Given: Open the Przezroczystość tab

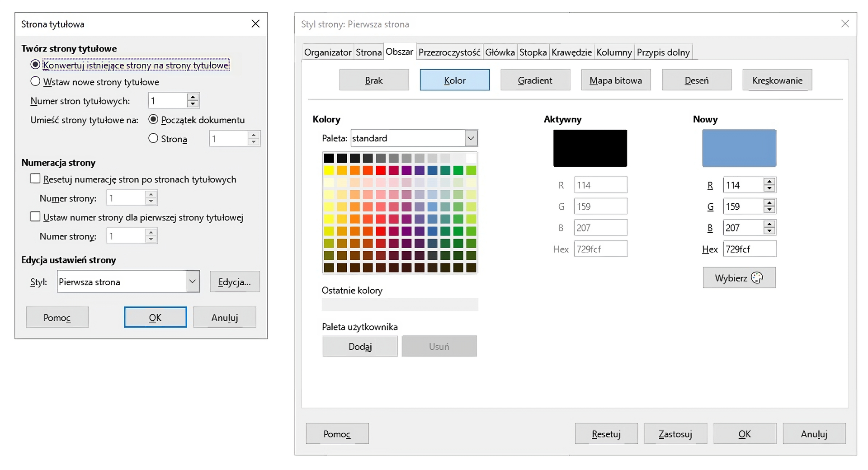Looking at the screenshot, I should tap(449, 52).
